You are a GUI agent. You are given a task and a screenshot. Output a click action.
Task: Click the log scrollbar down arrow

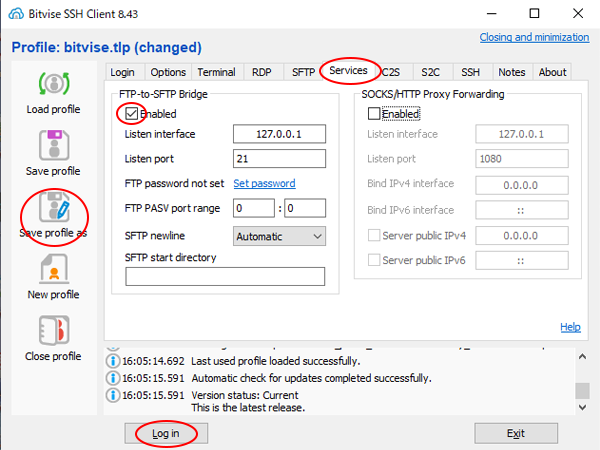582,407
